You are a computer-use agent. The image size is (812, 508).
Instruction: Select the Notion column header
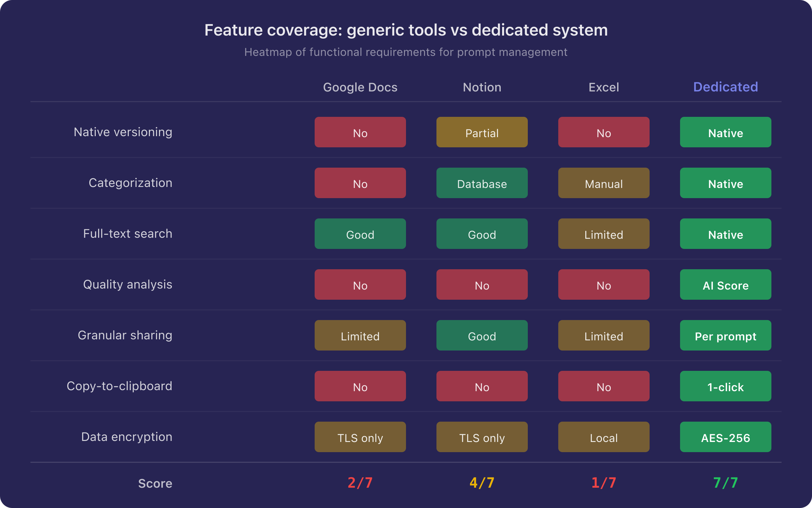pos(482,87)
